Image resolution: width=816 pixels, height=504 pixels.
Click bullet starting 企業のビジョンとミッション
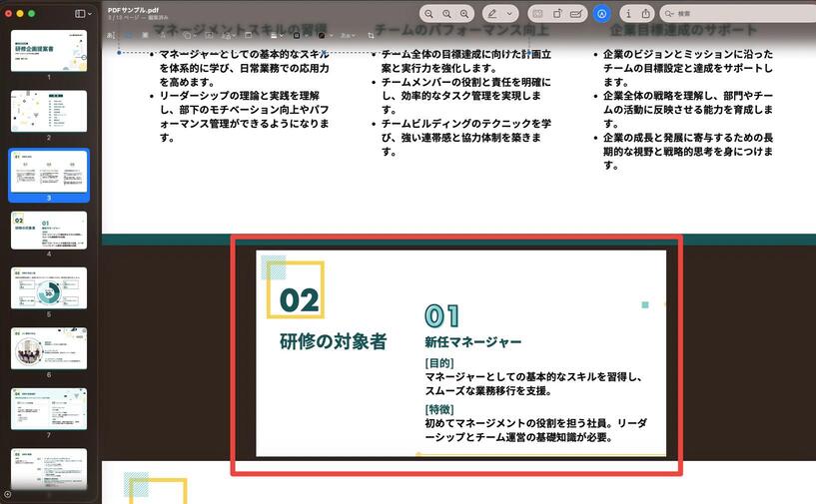pos(688,68)
